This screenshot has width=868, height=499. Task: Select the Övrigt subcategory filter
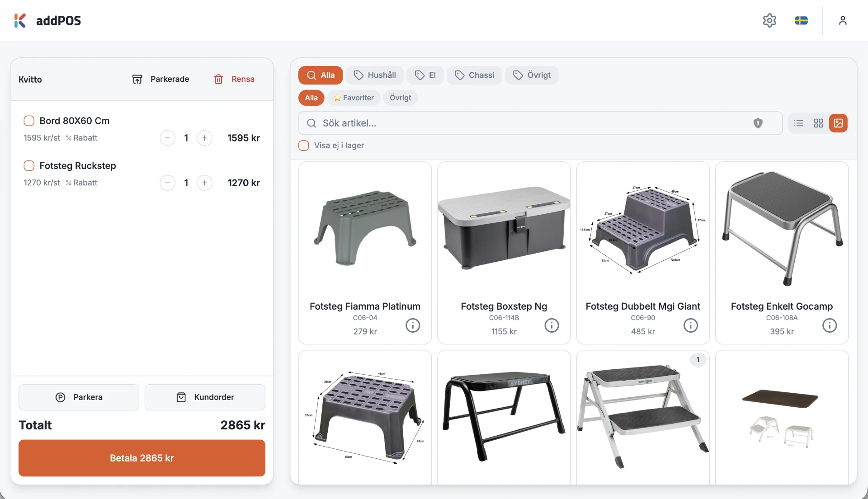point(401,98)
